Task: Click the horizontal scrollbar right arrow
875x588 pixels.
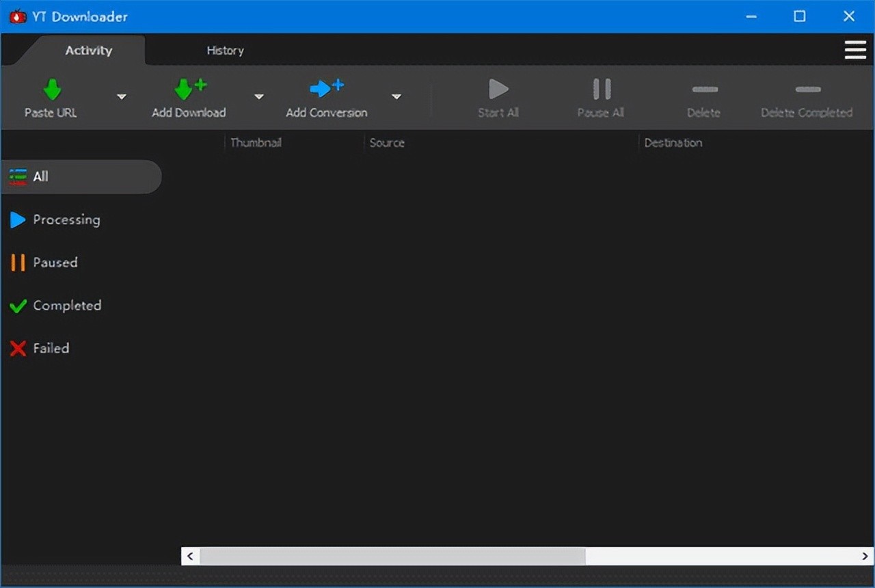Action: 865,556
